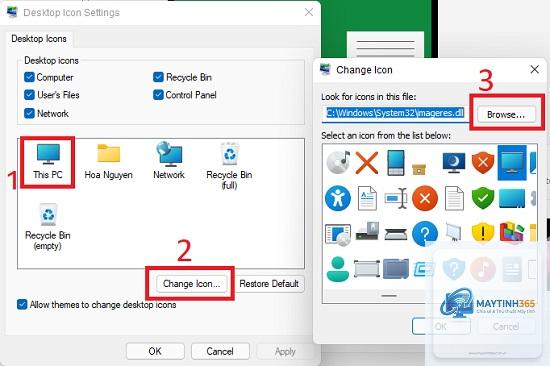Click OK in Desktop Icon Settings
Viewport: 550px width, 366px height.
[x=155, y=351]
